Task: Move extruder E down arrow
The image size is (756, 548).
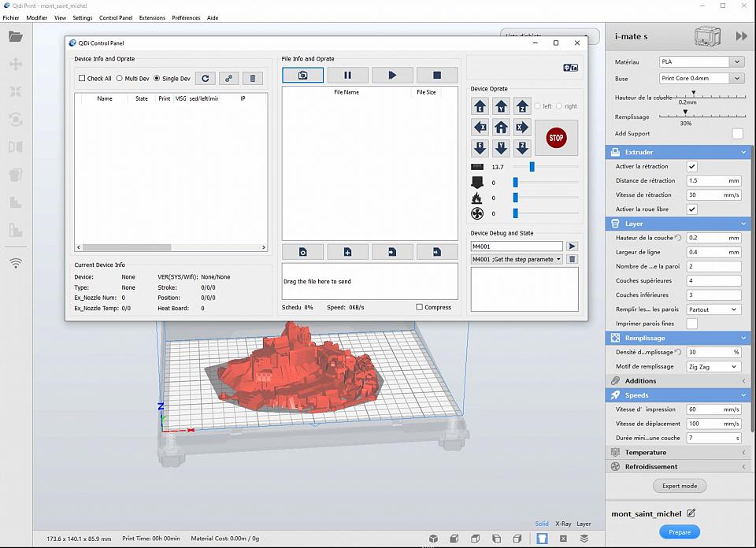Action: [x=480, y=148]
